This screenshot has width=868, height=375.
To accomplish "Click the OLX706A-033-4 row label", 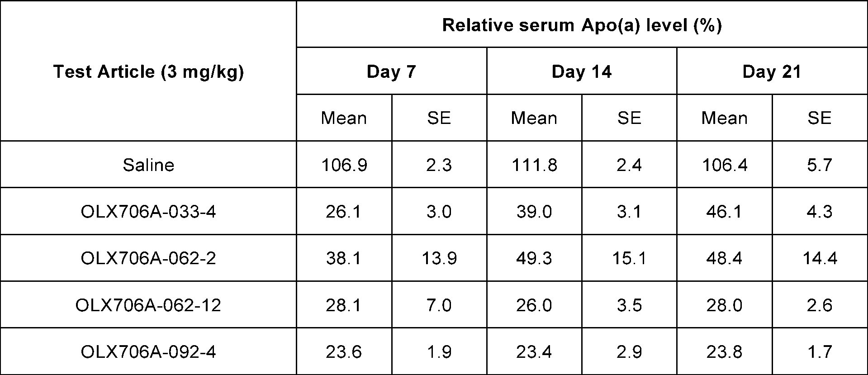I will [x=148, y=212].
